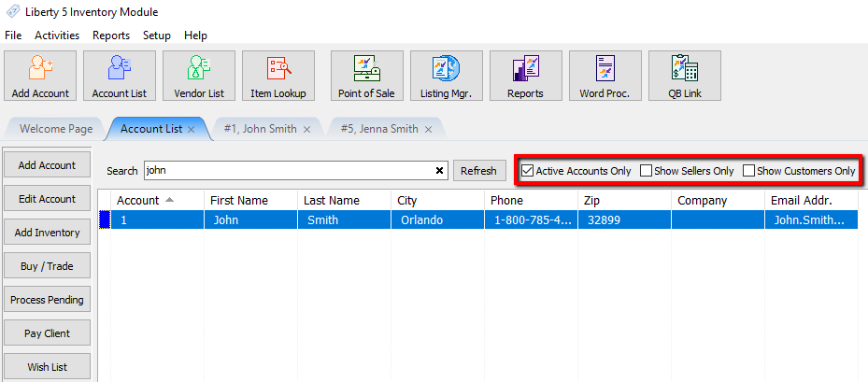Open the Help menu
Viewport: 868px width, 382px height.
(x=196, y=35)
